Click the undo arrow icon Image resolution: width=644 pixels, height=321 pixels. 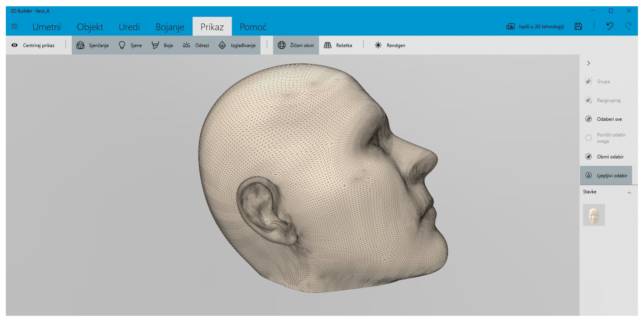tap(610, 26)
